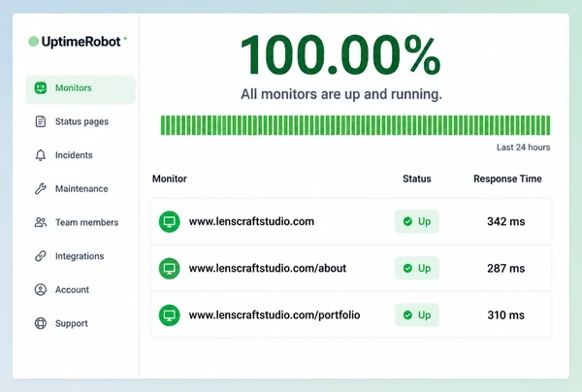Screen dimensions: 582x392
Task: Click the Up text in the /about row
Action: click(x=424, y=269)
